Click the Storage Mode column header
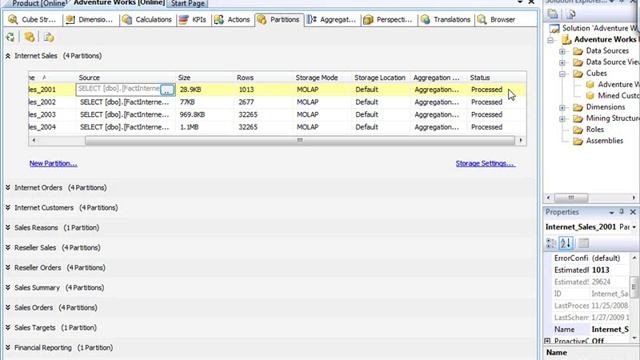This screenshot has width=640, height=360. point(317,78)
